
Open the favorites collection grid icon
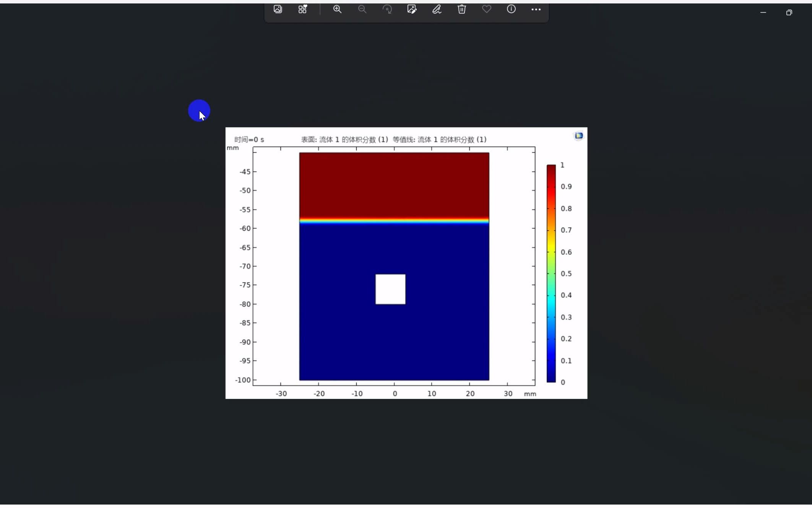click(303, 10)
